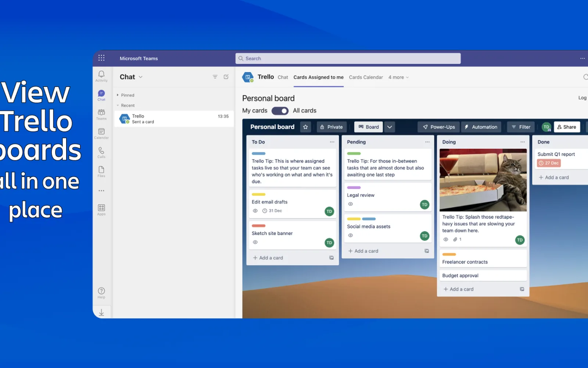Open Doing list options menu

coord(523,142)
